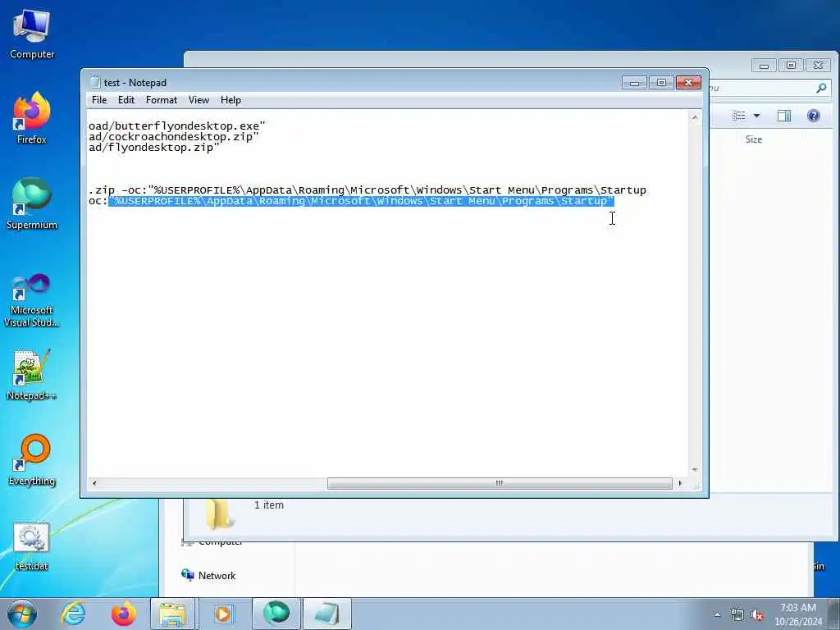The image size is (840, 630).
Task: Toggle the Explorer preview pane button
Action: pyautogui.click(x=783, y=116)
